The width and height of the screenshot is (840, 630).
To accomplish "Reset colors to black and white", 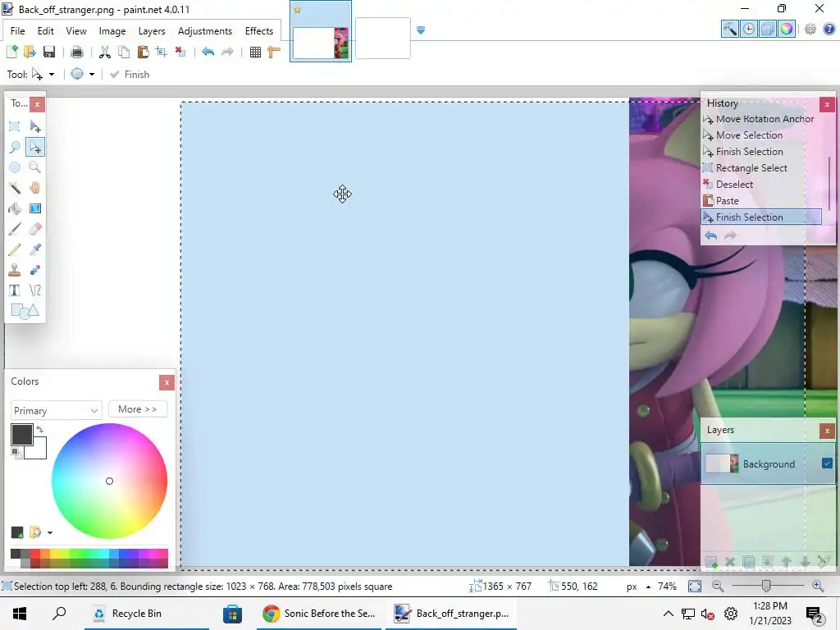I will (x=16, y=454).
